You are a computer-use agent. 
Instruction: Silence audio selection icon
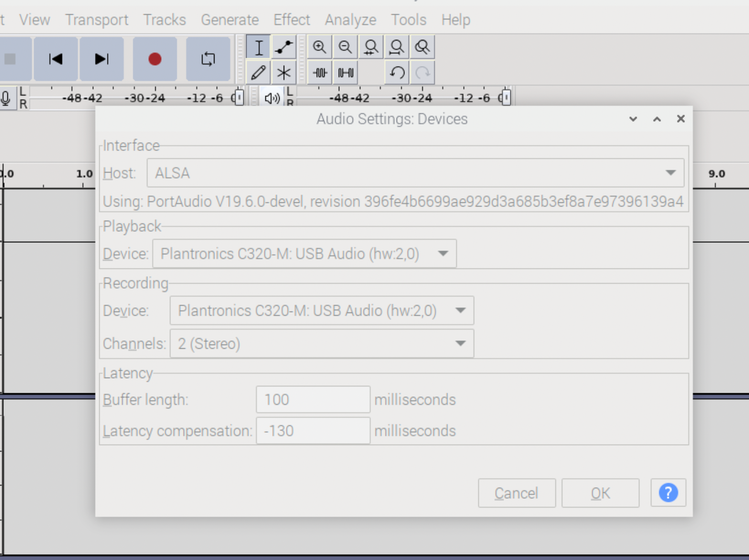(x=345, y=72)
